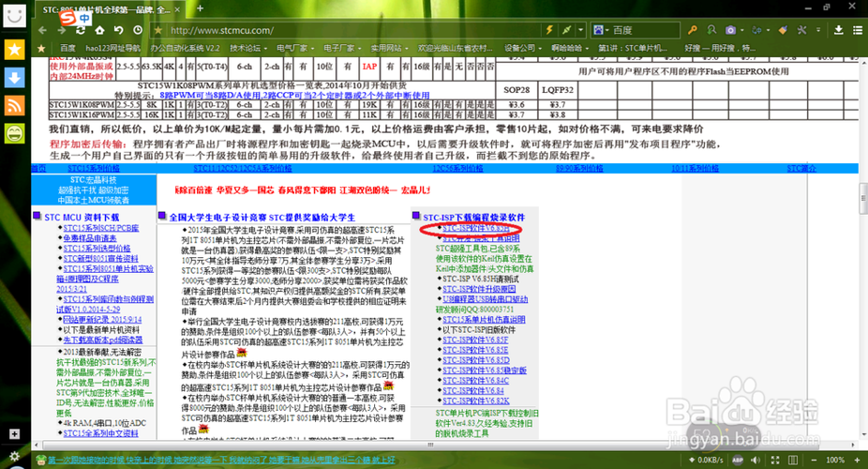Expand the 实用网站 bookmark folder
The height and width of the screenshot is (469, 868).
tap(390, 48)
